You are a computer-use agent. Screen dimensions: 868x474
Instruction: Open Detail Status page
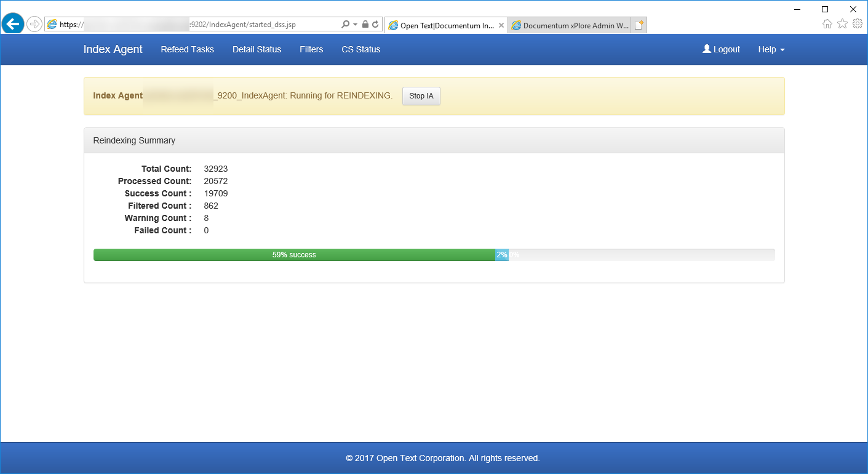click(x=257, y=49)
